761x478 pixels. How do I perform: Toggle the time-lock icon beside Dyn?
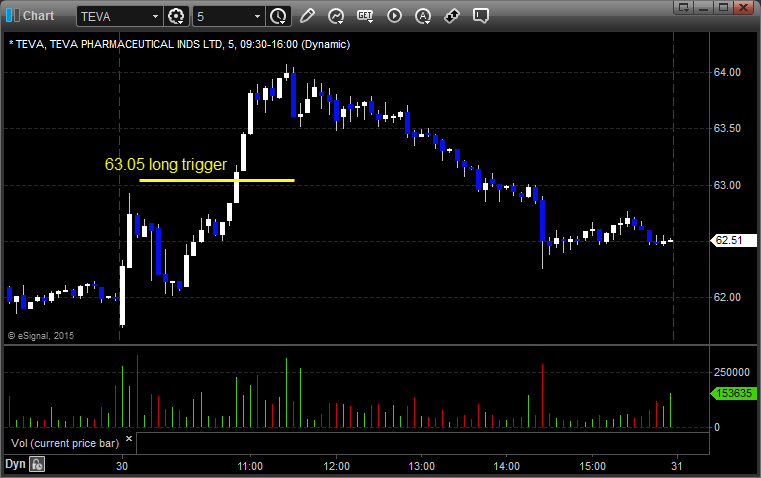tap(37, 464)
